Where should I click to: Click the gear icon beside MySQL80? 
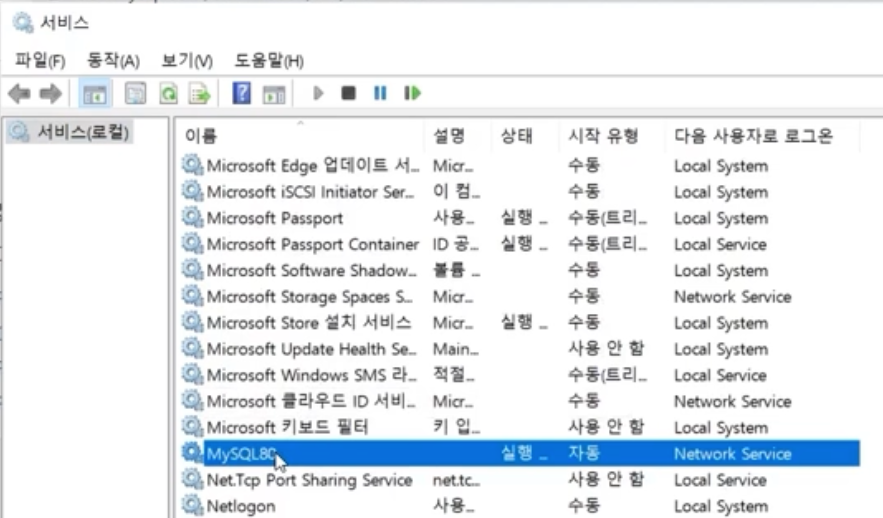(x=192, y=452)
